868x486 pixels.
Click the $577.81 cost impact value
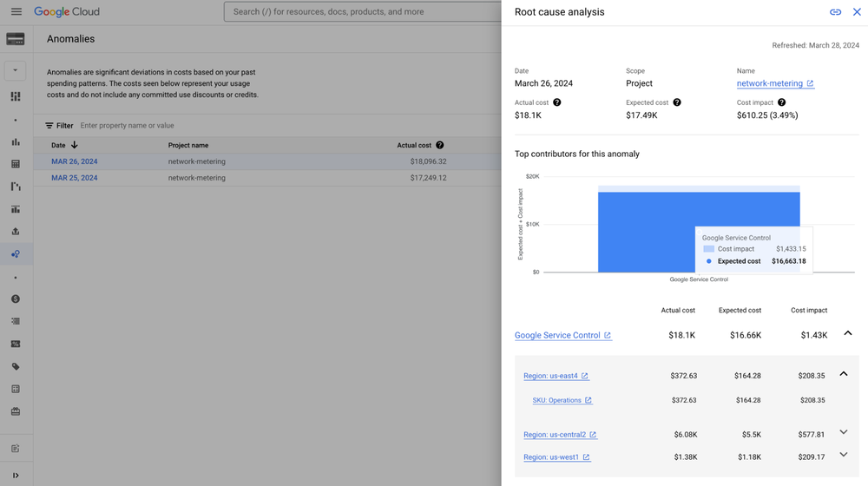[811, 435]
